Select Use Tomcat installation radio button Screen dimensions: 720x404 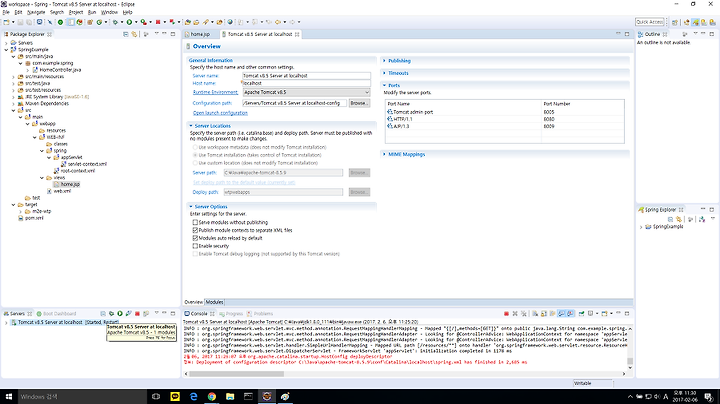[x=195, y=155]
